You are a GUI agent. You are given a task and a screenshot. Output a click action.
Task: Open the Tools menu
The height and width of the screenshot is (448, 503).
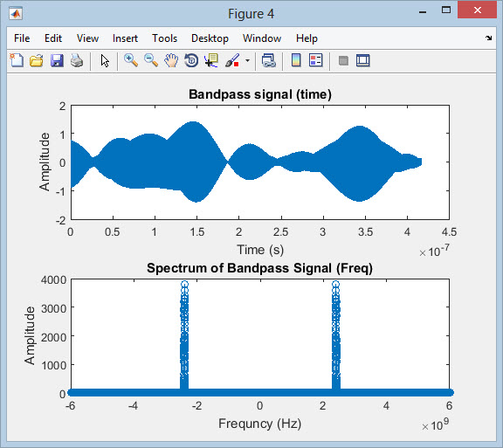(x=164, y=38)
